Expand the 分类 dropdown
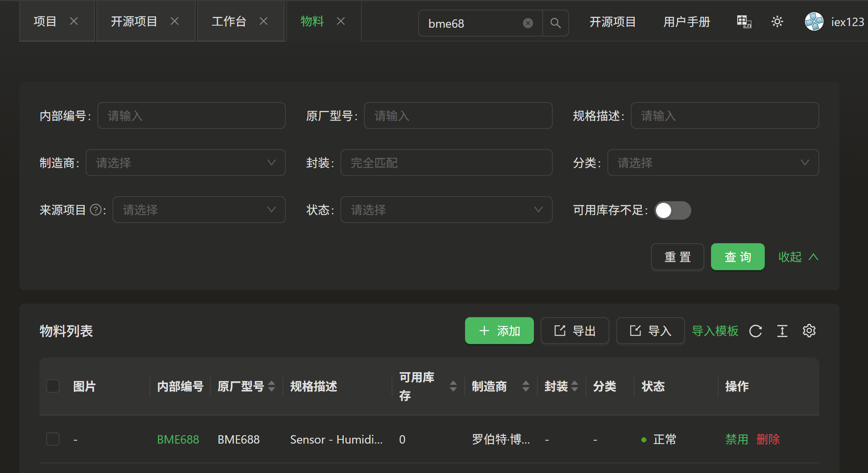The image size is (868, 473). [x=713, y=163]
